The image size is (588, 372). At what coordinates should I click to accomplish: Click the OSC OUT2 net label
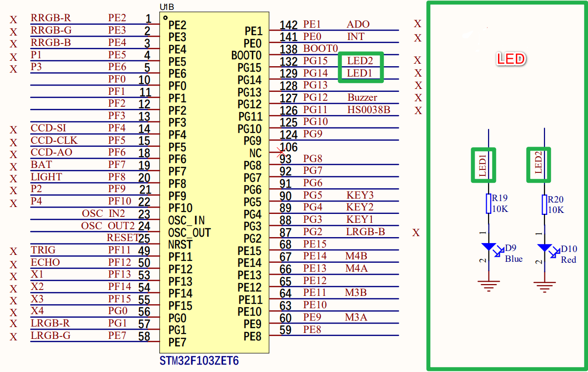(108, 226)
